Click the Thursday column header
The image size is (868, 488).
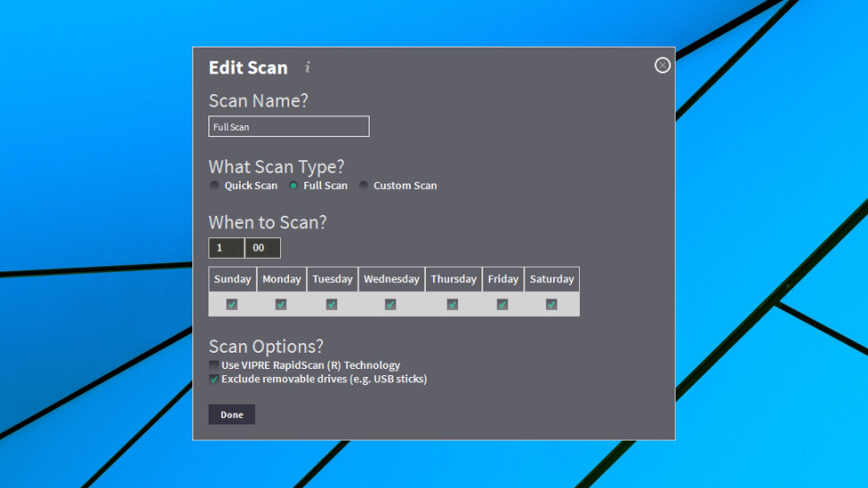(x=454, y=279)
